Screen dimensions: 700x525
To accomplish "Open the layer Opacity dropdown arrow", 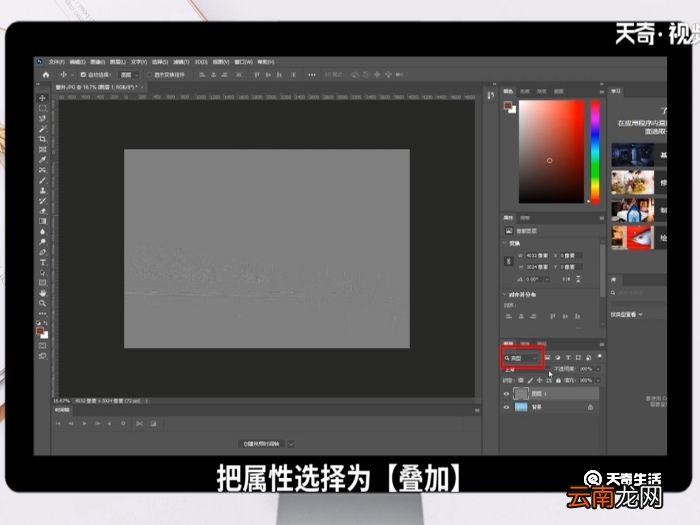I will (598, 369).
